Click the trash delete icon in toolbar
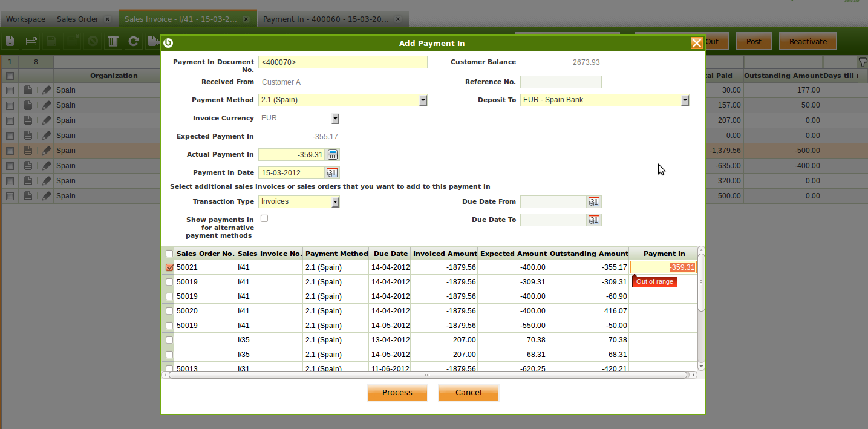The image size is (868, 429). pos(113,41)
